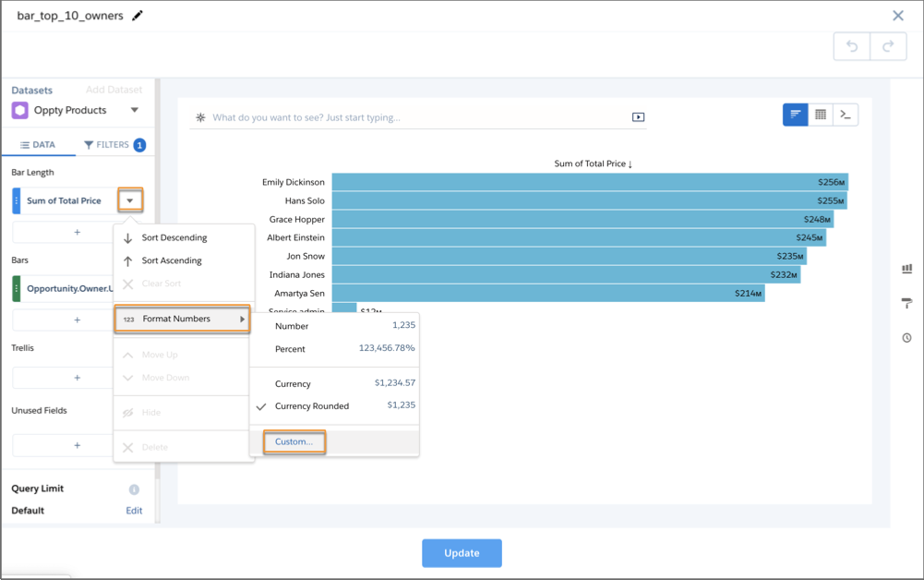Click the Update button
Viewport: 924px width, 580px height.
[x=462, y=553]
